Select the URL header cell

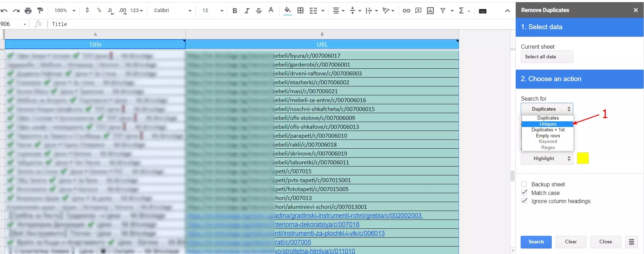point(322,44)
